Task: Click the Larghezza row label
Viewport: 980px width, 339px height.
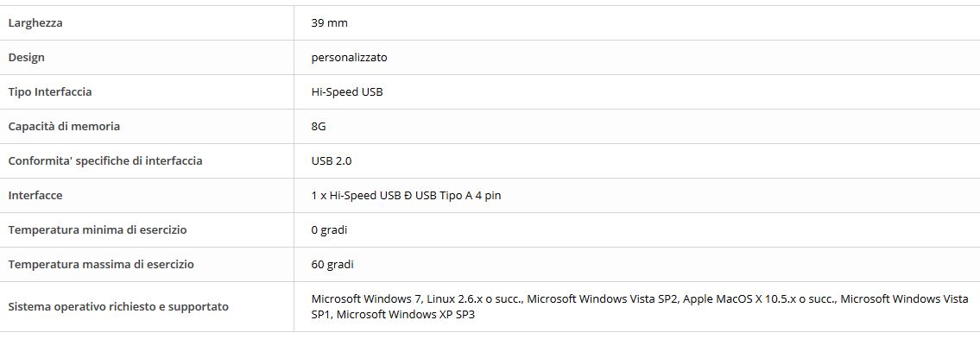Action: click(x=35, y=23)
